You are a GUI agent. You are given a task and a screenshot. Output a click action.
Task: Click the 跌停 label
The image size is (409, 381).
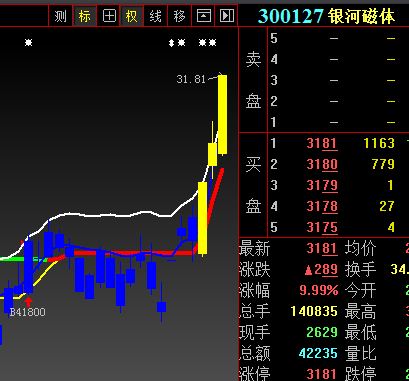click(x=360, y=374)
